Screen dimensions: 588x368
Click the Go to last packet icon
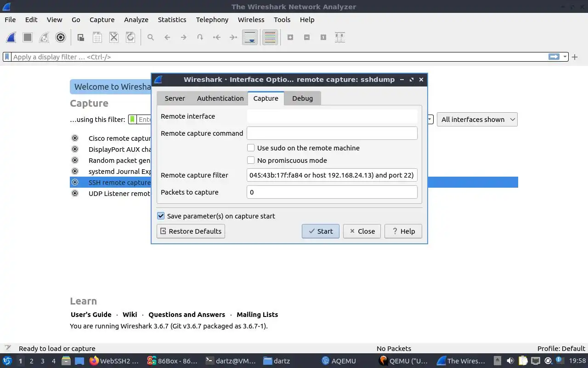(233, 37)
